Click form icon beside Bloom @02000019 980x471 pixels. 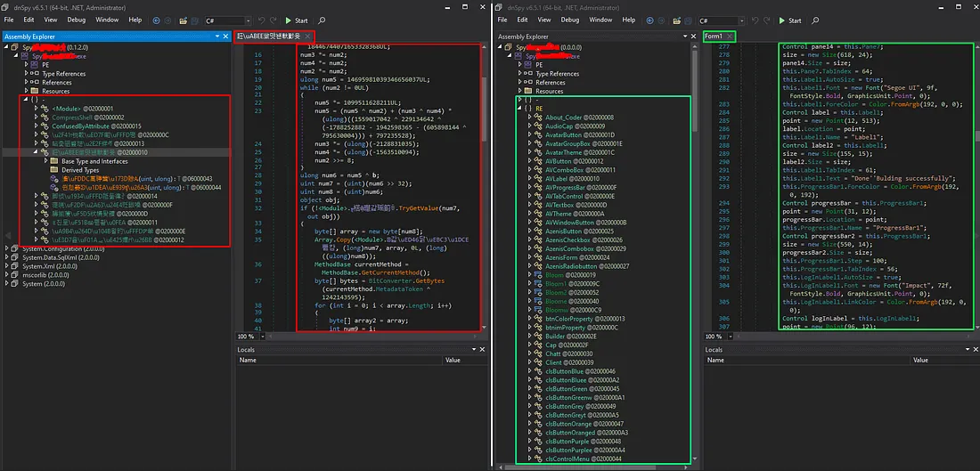click(539, 275)
